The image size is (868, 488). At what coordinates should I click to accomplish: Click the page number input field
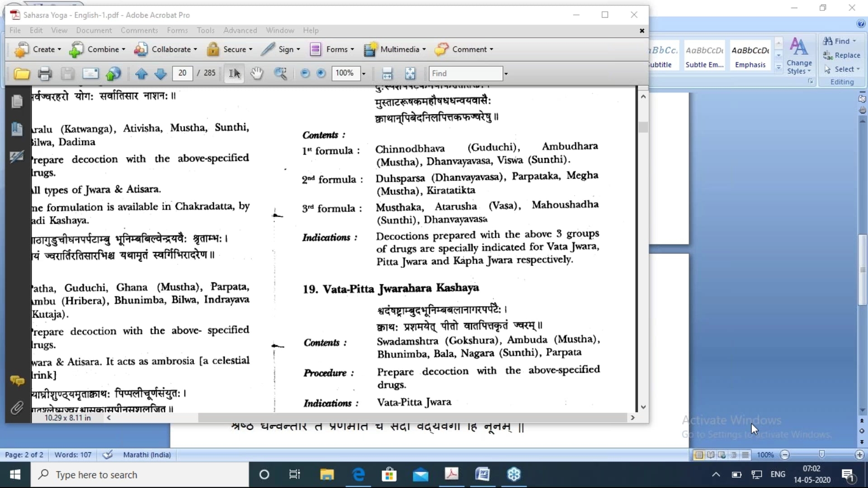[x=182, y=73]
